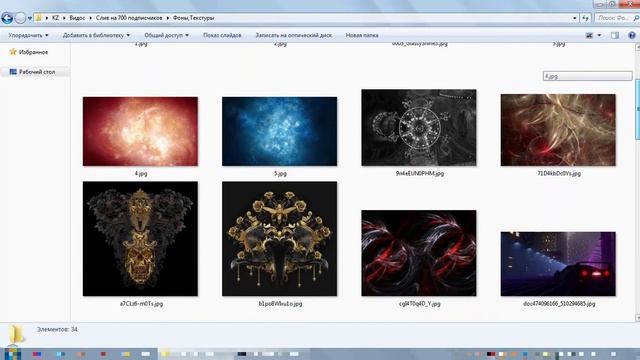The width and height of the screenshot is (640, 360).
Task: Click the file name label 71D4kbDc0Vs.jpg
Action: point(559,173)
